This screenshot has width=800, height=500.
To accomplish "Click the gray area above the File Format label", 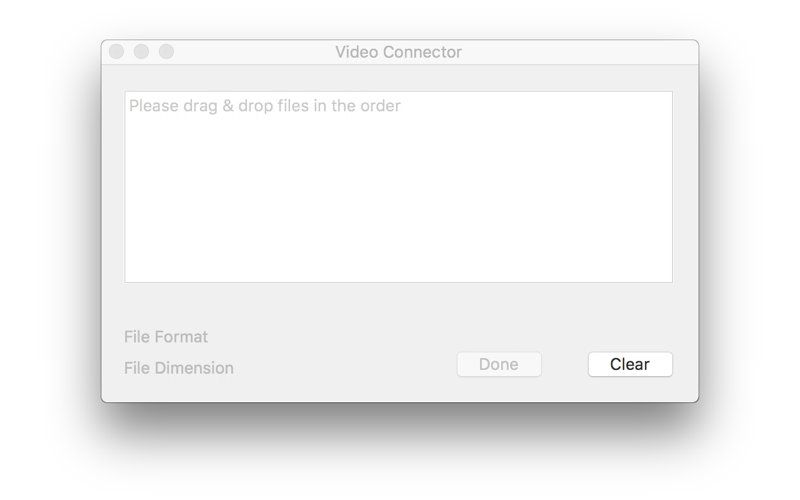I will click(x=166, y=306).
